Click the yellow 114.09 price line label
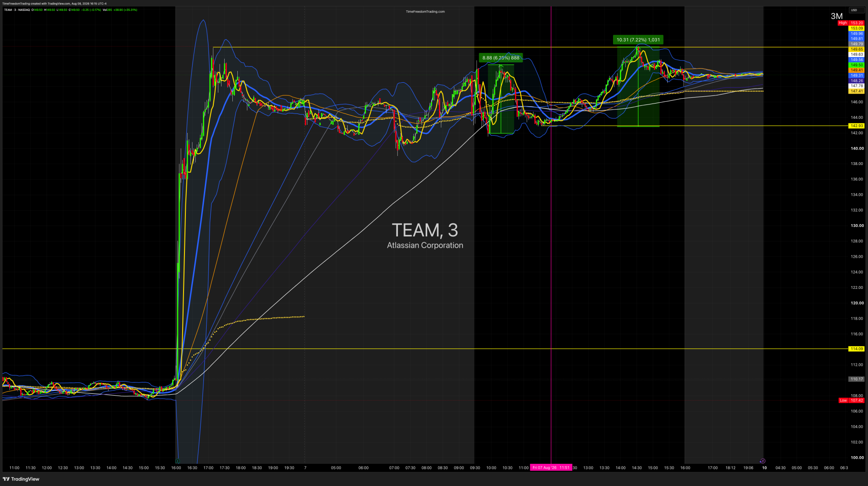The image size is (868, 486). click(x=856, y=349)
